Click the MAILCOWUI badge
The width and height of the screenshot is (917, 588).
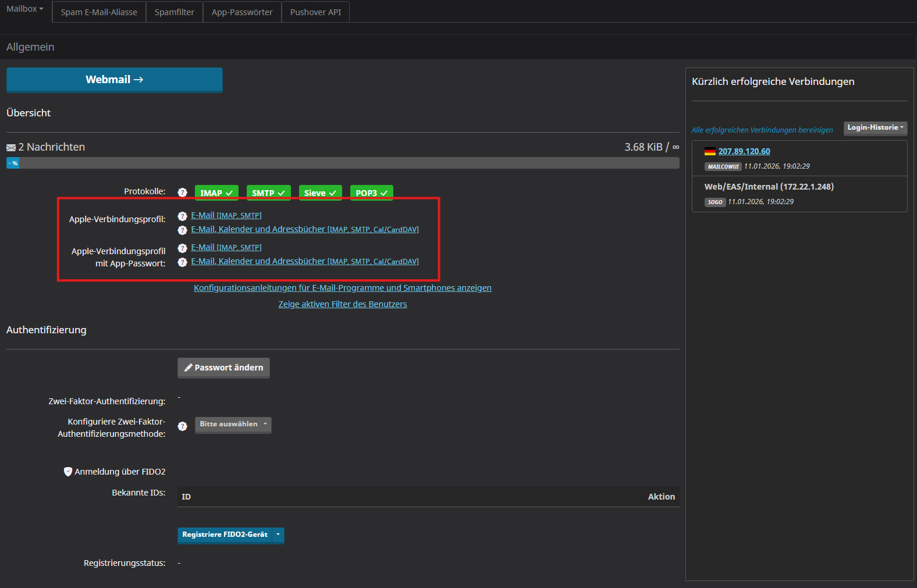pyautogui.click(x=723, y=167)
